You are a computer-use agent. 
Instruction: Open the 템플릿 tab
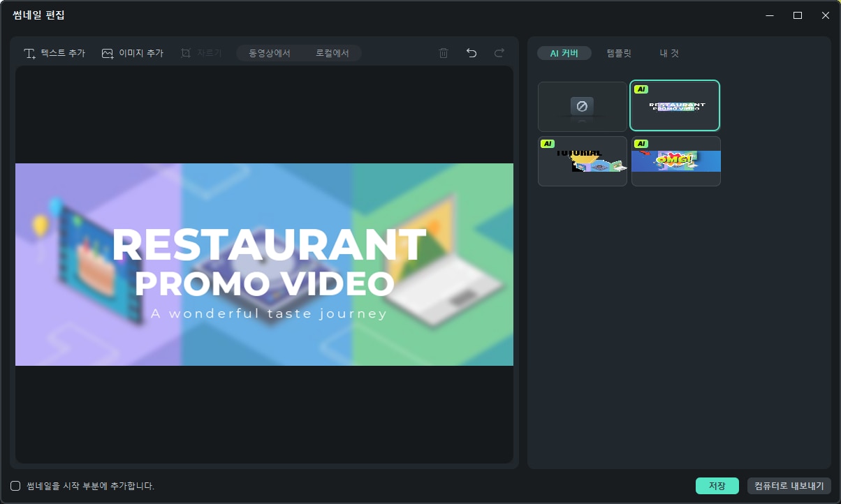[619, 53]
